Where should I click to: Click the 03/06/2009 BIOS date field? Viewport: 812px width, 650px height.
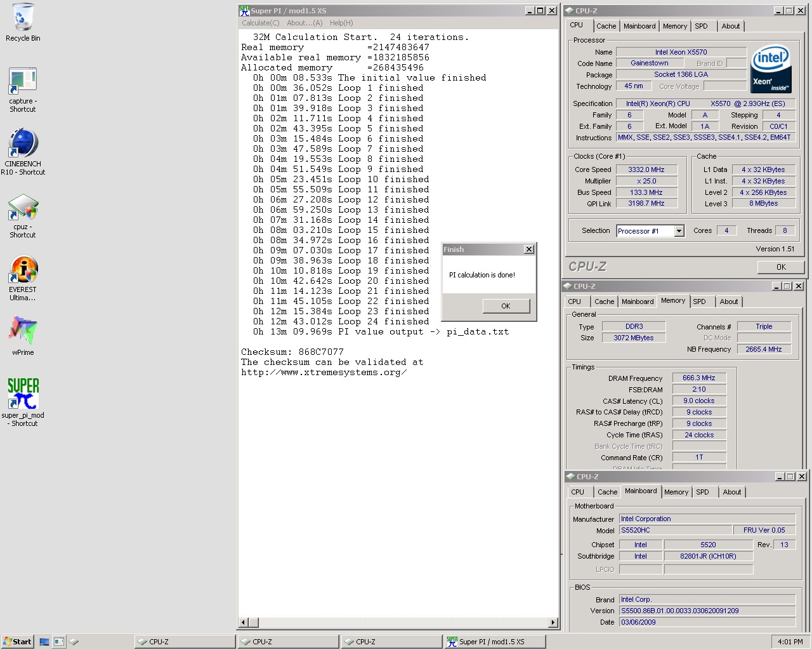pyautogui.click(x=707, y=622)
